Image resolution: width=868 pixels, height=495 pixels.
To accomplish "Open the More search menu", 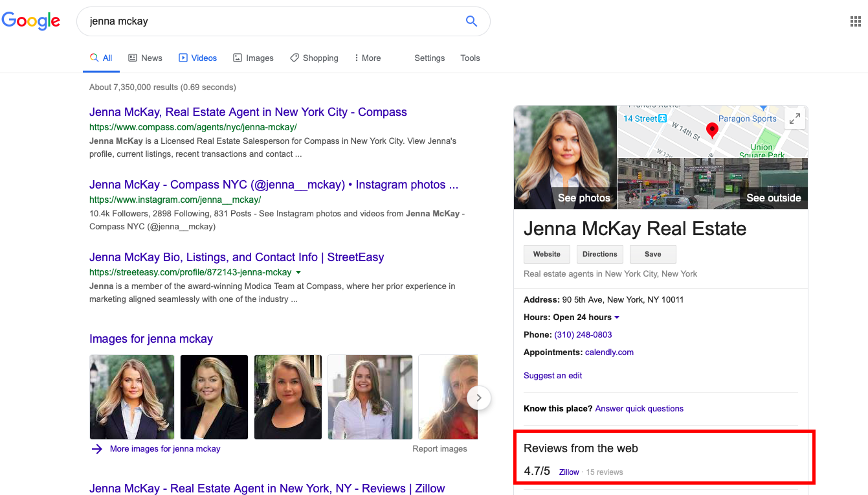I will coord(367,58).
